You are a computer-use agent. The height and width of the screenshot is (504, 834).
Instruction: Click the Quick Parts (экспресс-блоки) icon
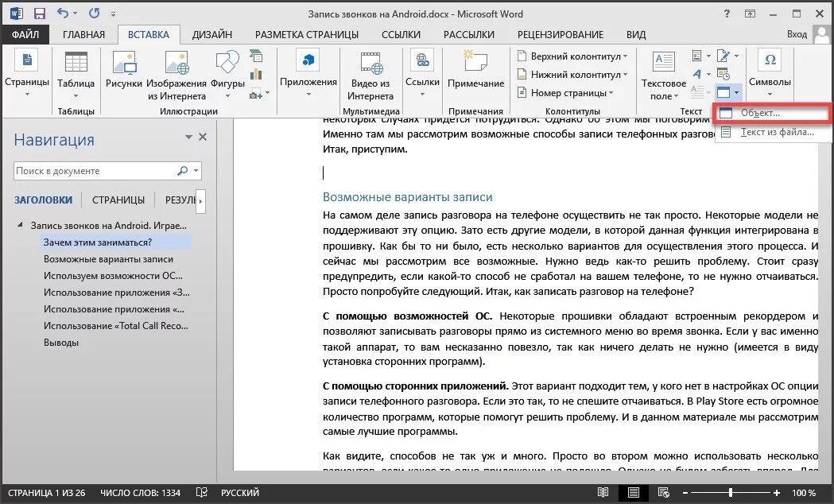click(x=697, y=56)
